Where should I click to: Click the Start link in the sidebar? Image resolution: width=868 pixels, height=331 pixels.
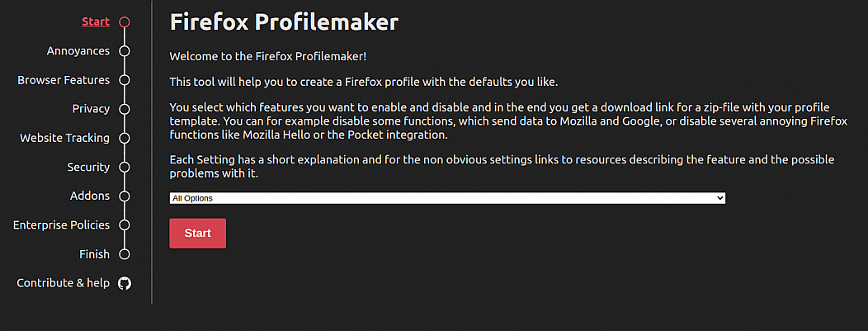coord(96,21)
